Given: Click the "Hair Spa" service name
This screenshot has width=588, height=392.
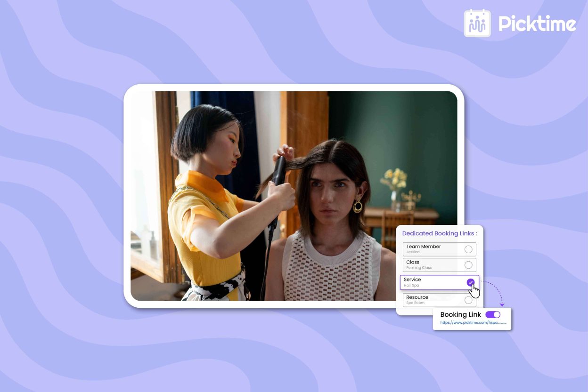Looking at the screenshot, I should coord(411,285).
